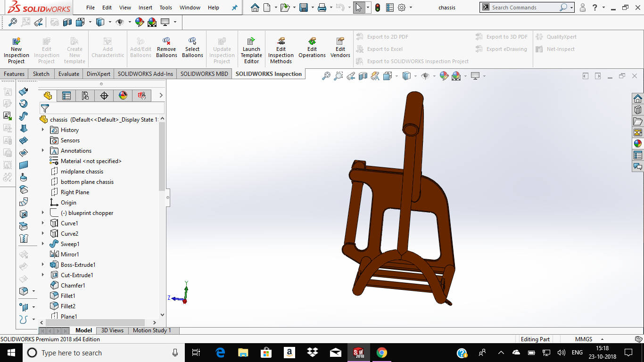Open the DimXpertManager crosshair tab
644x362 pixels.
[x=104, y=96]
